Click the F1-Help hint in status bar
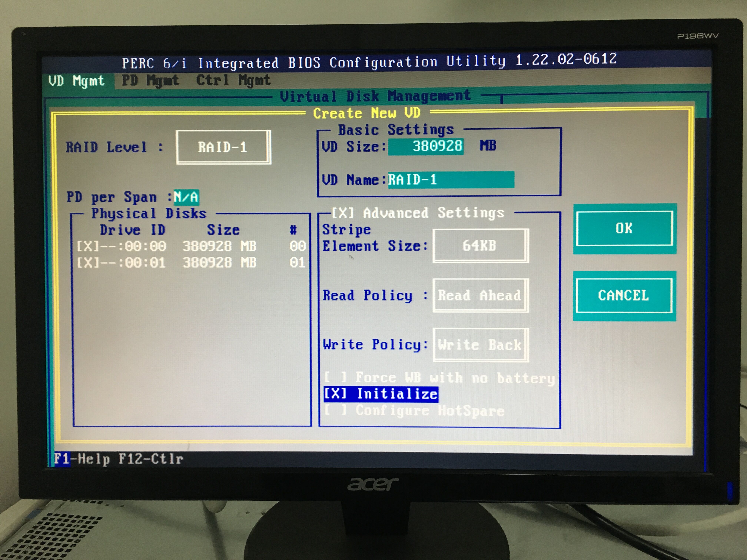 [82, 459]
